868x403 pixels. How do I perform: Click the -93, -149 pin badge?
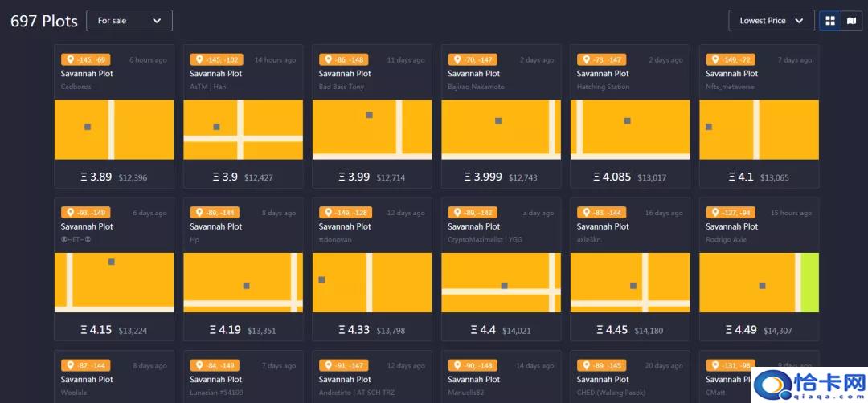[x=88, y=213]
